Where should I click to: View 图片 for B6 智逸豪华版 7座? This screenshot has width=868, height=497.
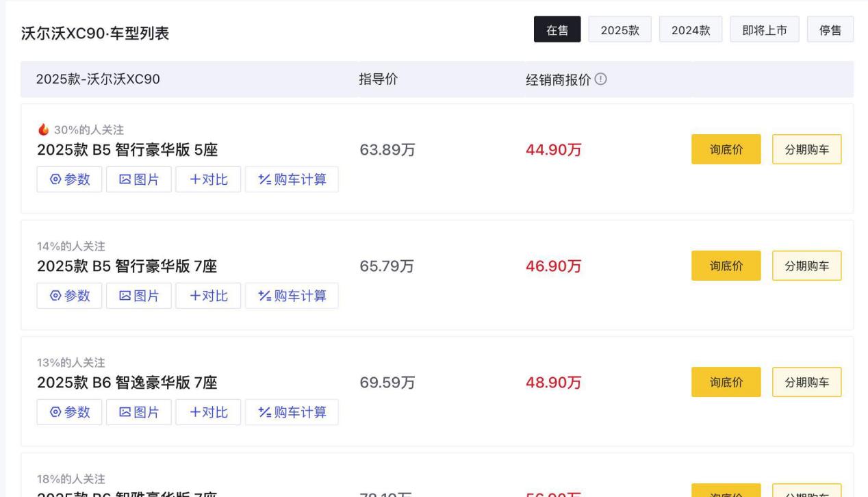pyautogui.click(x=139, y=413)
